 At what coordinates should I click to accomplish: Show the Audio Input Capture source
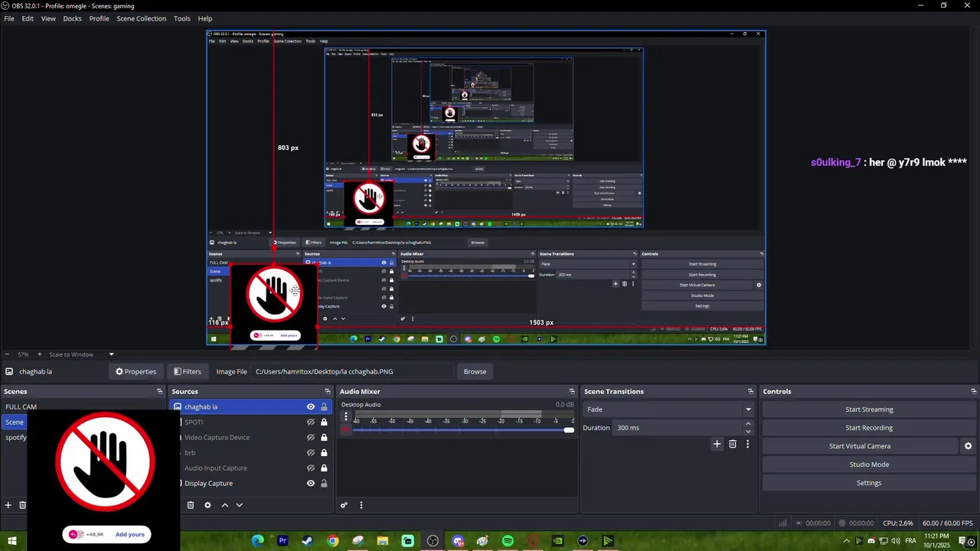click(x=311, y=468)
